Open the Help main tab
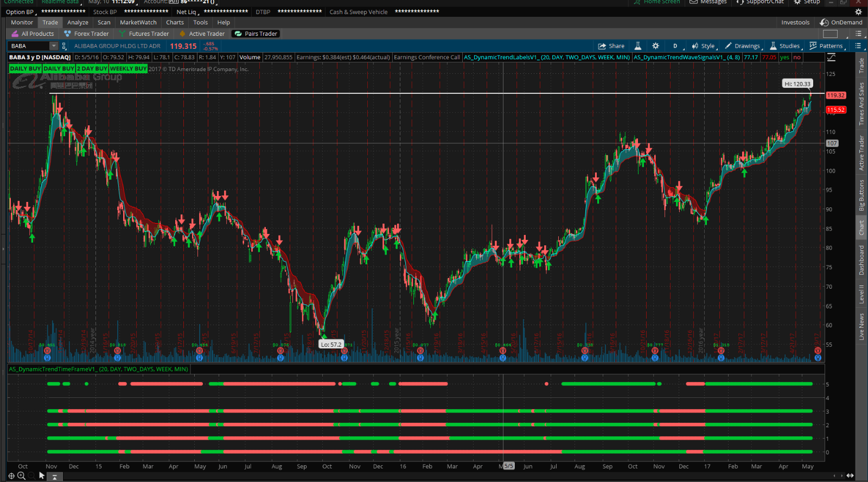Viewport: 868px width, 482px height. (x=224, y=22)
